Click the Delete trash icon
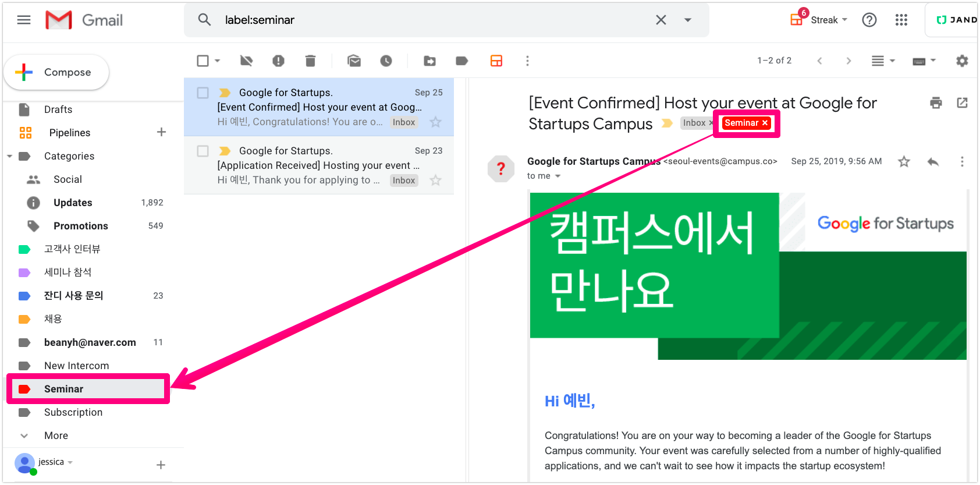This screenshot has height=485, width=980. [310, 61]
